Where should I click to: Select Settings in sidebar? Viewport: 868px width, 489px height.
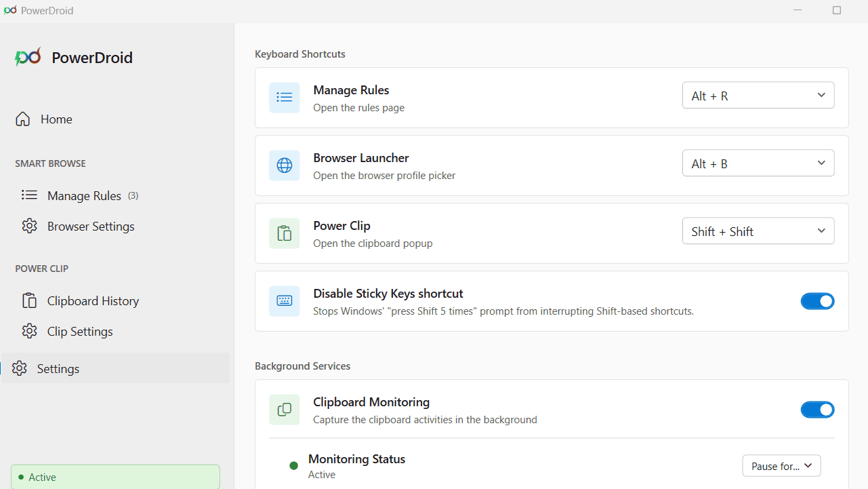[115, 368]
